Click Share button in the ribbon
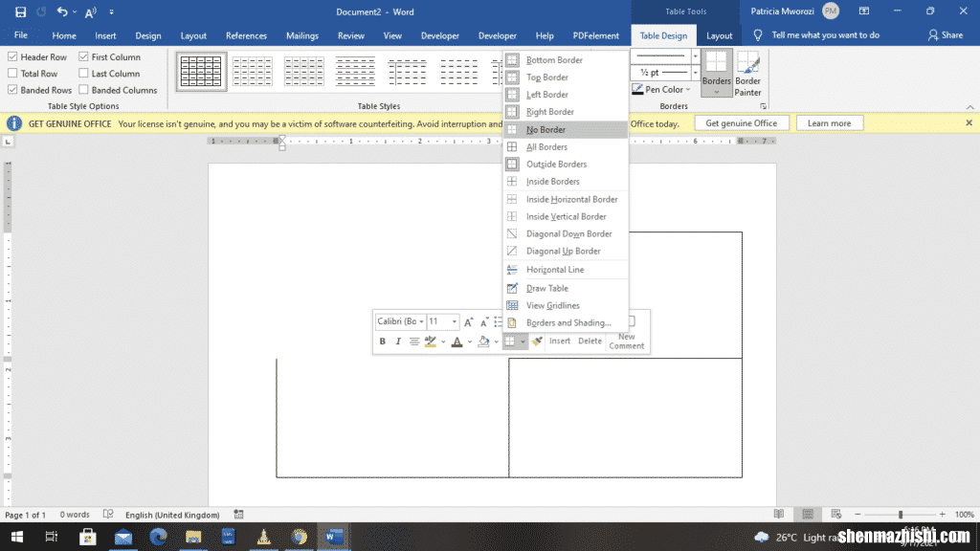The height and width of the screenshot is (551, 980). 945,35
